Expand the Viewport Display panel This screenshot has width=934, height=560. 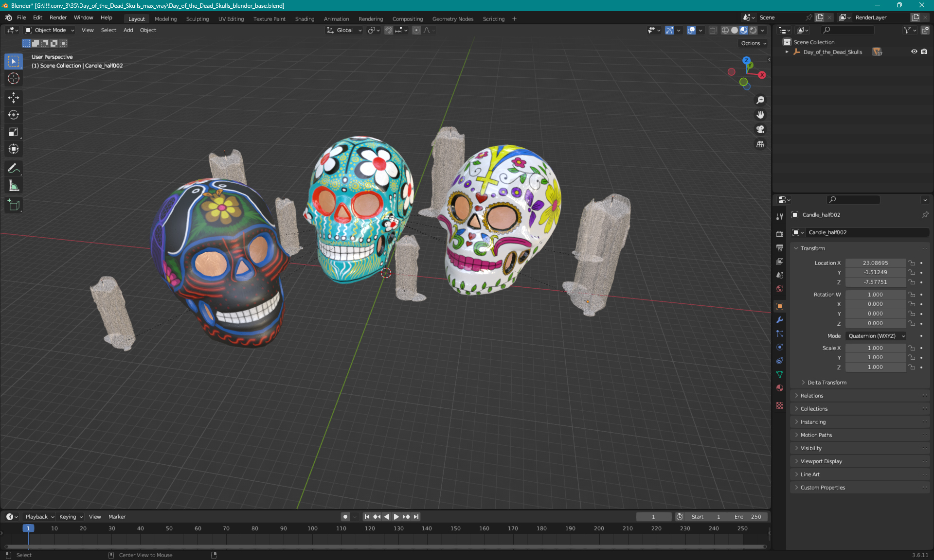point(821,461)
